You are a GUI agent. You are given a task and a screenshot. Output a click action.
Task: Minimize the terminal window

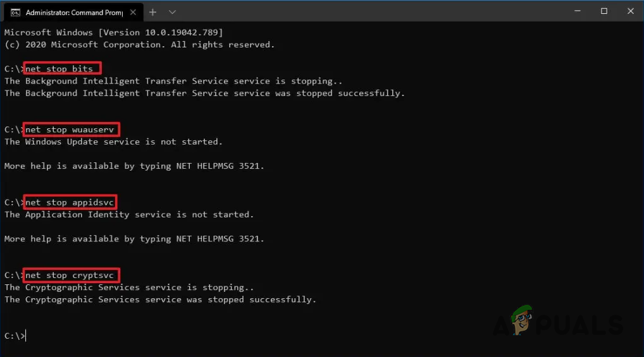click(577, 11)
